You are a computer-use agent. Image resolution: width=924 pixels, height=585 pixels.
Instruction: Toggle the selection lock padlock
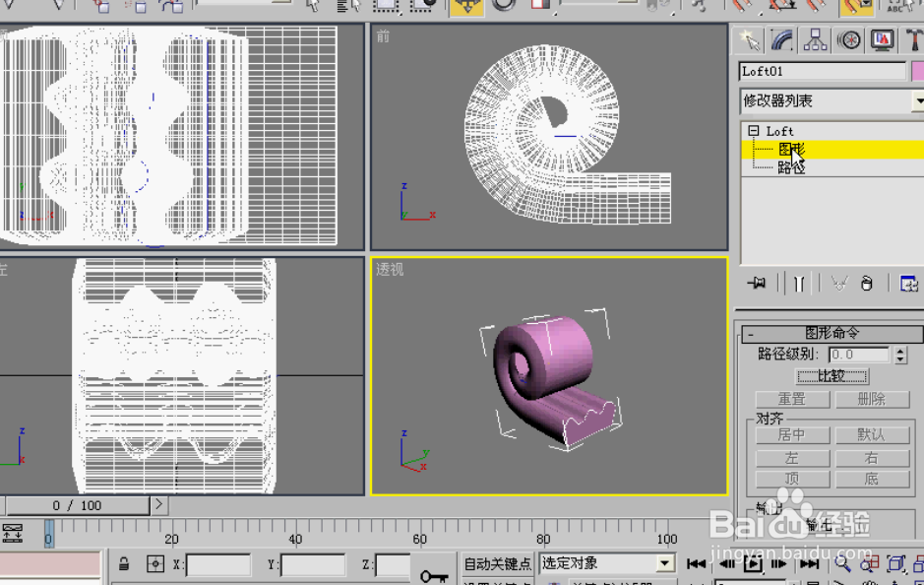(125, 563)
